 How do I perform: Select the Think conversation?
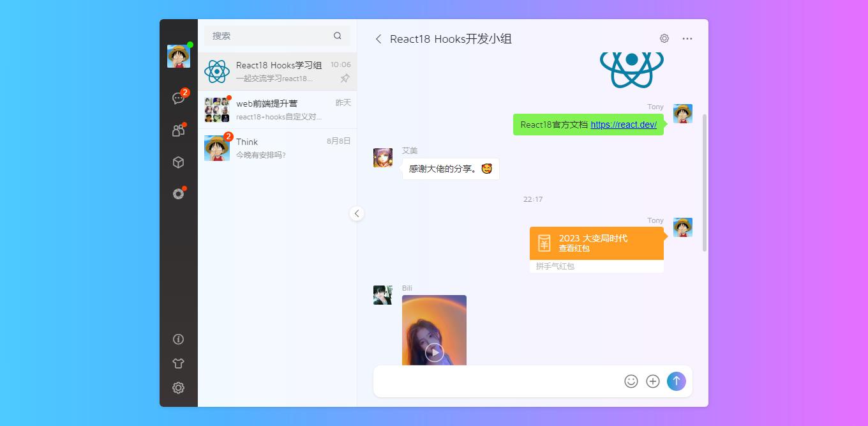278,148
